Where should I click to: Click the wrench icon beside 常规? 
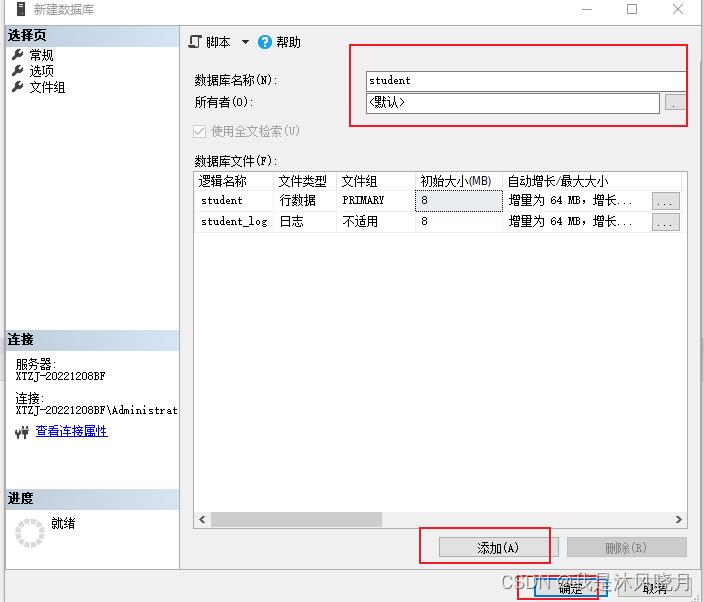tap(18, 55)
